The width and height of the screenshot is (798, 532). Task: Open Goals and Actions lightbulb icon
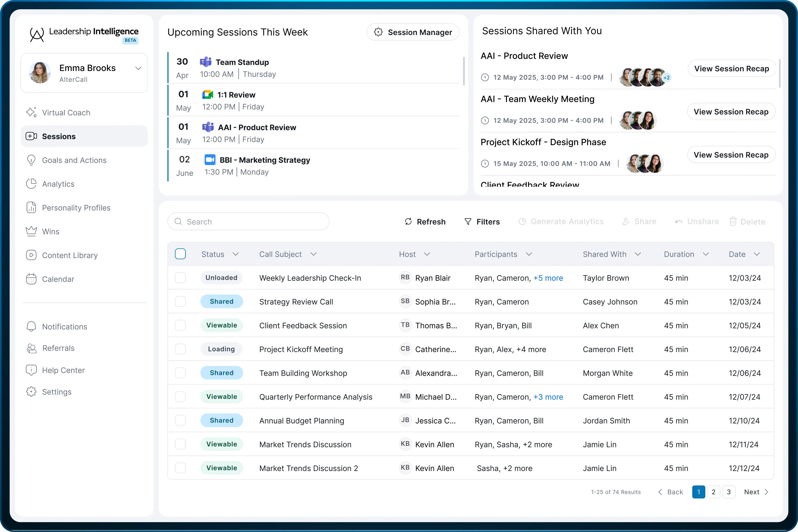(31, 160)
